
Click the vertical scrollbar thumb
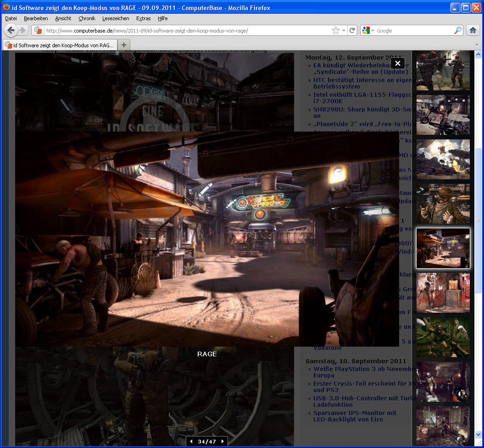[x=478, y=220]
